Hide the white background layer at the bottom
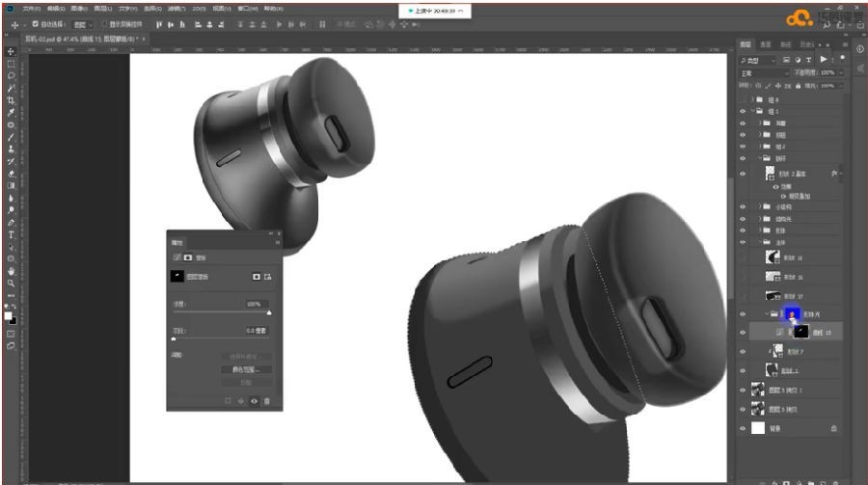This screenshot has height=485, width=868. pos(743,428)
